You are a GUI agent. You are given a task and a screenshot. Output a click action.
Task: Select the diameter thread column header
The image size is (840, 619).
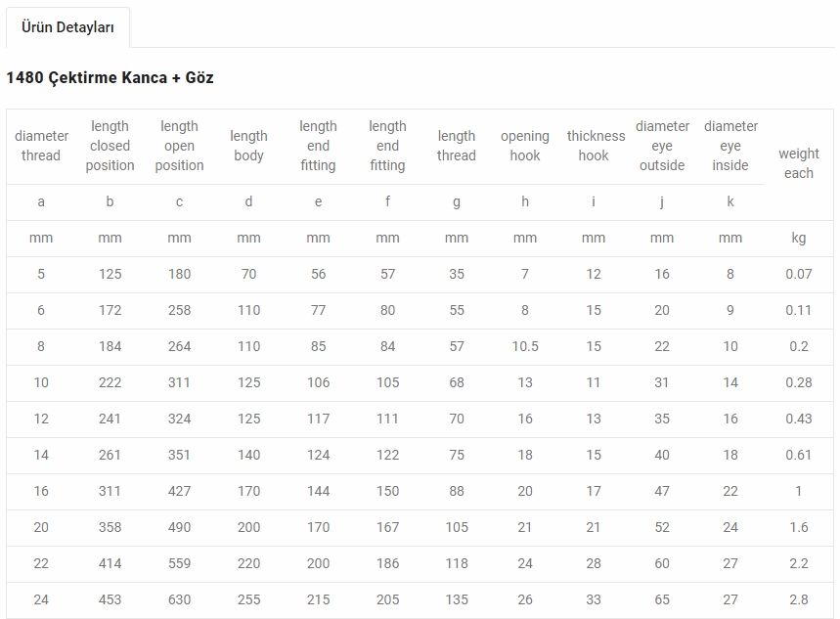click(41, 146)
